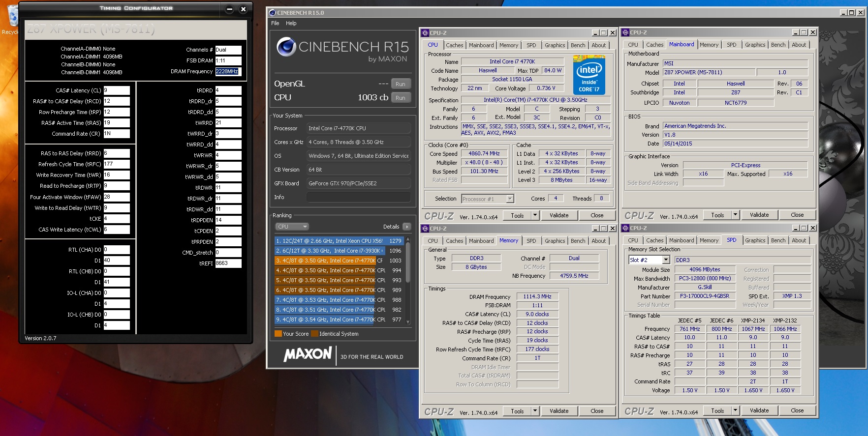This screenshot has height=436, width=868.
Task: Click the Cinebench sphere logo
Action: tap(286, 47)
